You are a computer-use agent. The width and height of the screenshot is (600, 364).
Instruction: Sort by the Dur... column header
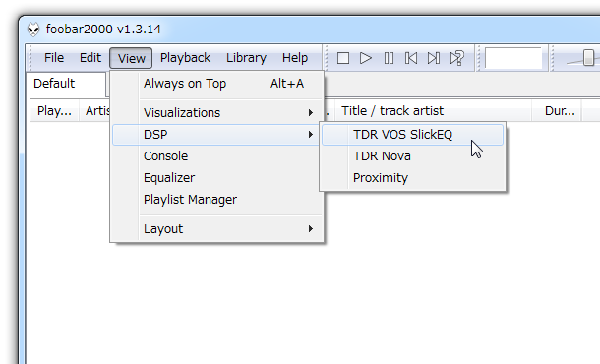pos(557,111)
